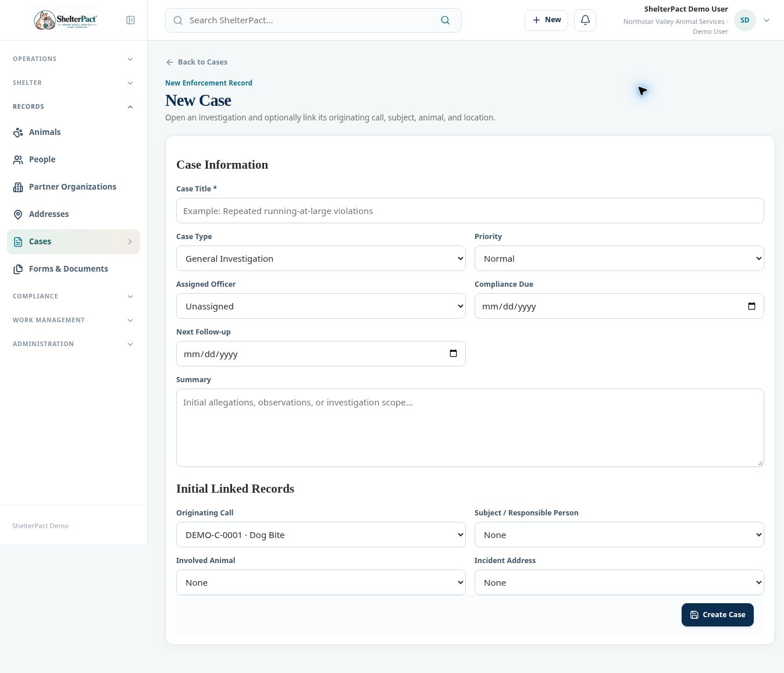Open the Assigned Officer dropdown
Screen dimensions: 784x673
(x=321, y=306)
